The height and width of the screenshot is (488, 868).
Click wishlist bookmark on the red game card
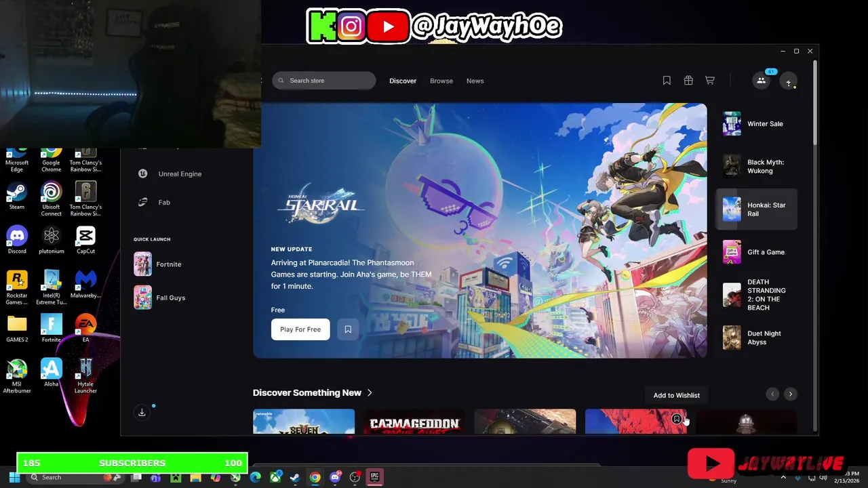tap(676, 420)
